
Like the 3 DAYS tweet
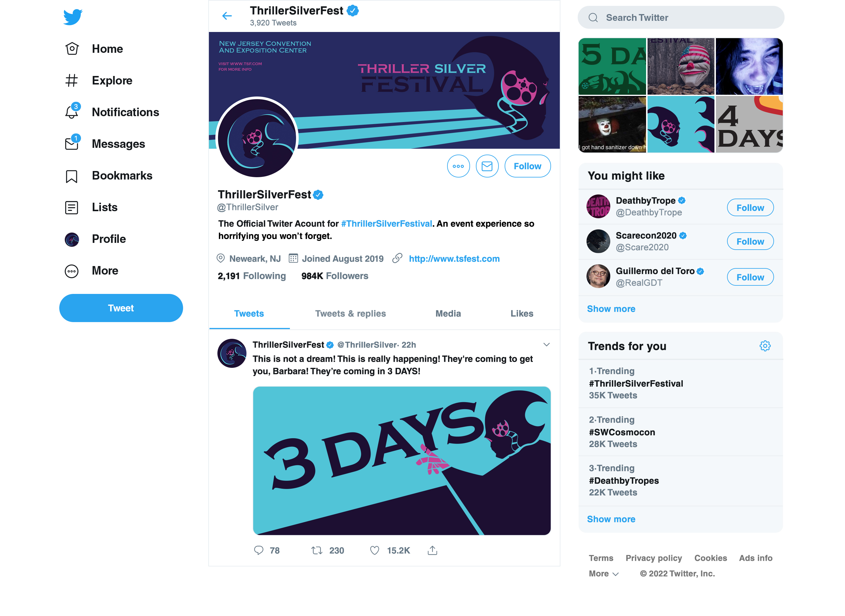coord(374,550)
